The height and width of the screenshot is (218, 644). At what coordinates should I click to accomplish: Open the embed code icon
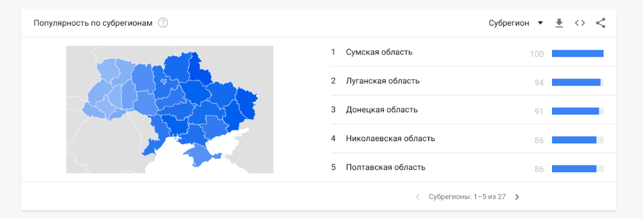pos(580,23)
